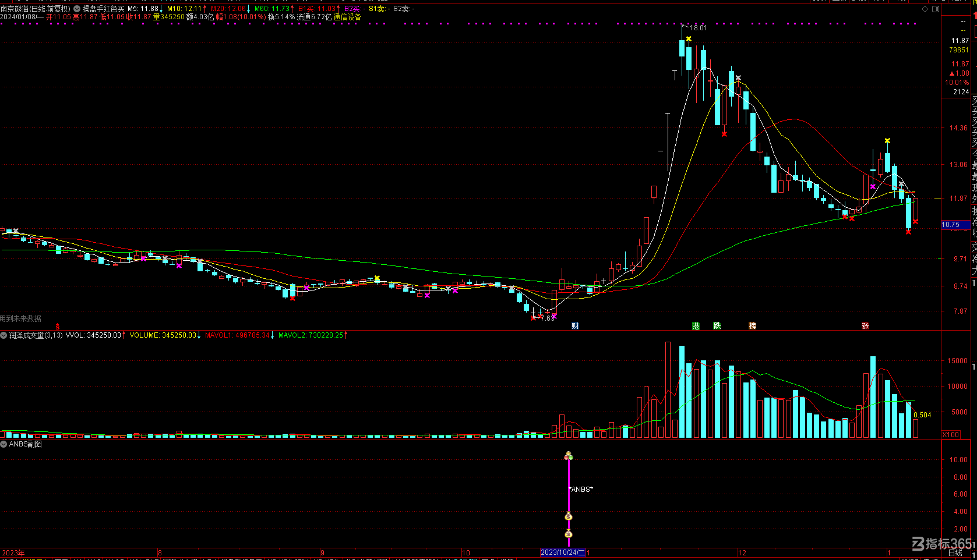Expand the main chart indicator dropdown arrow
977x560 pixels.
point(77,9)
